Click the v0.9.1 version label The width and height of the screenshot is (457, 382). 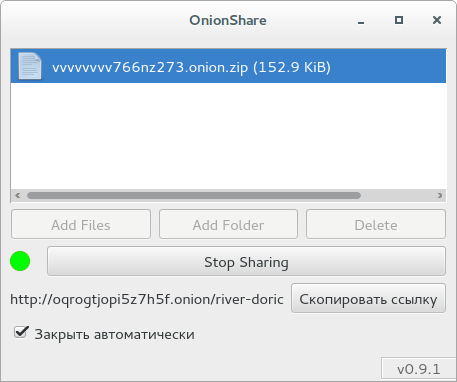(418, 369)
